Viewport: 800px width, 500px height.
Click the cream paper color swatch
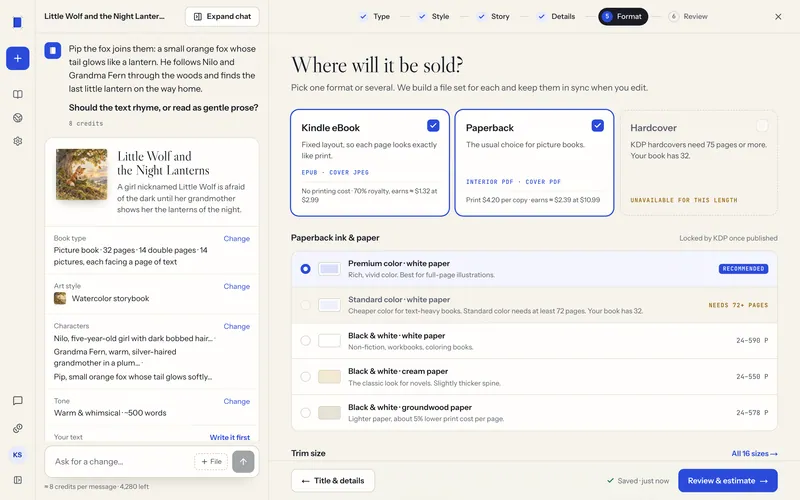[x=329, y=377]
